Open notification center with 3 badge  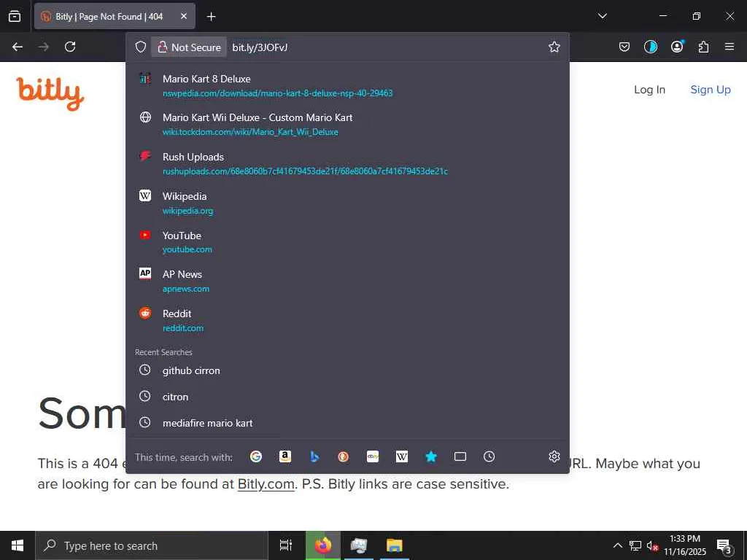tap(724, 545)
